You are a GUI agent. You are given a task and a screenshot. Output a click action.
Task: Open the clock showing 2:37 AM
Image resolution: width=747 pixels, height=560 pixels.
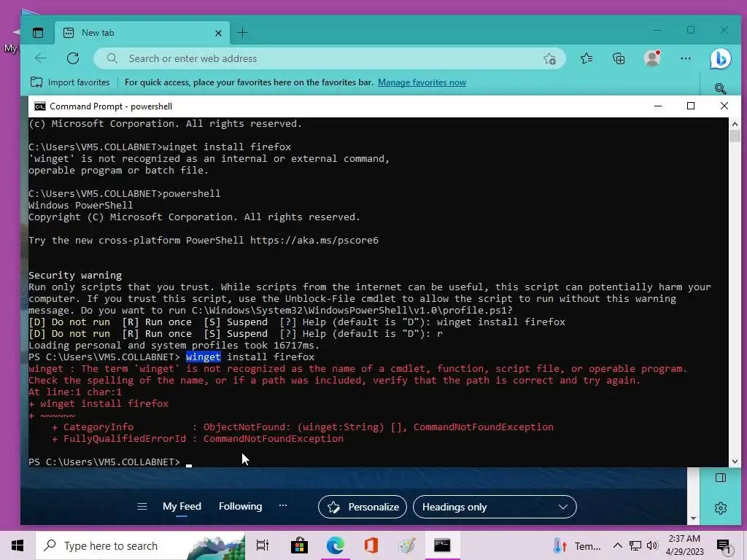(x=684, y=545)
